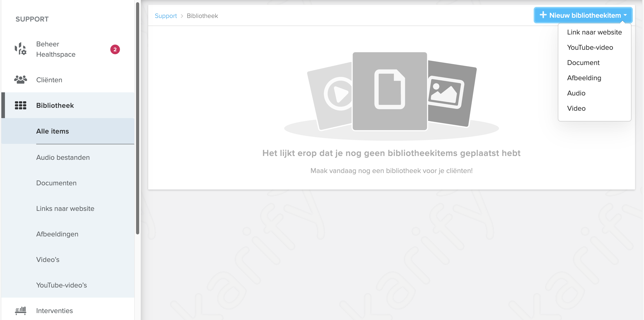Choose Audio from the dropdown menu
644x320 pixels.
[x=594, y=93]
